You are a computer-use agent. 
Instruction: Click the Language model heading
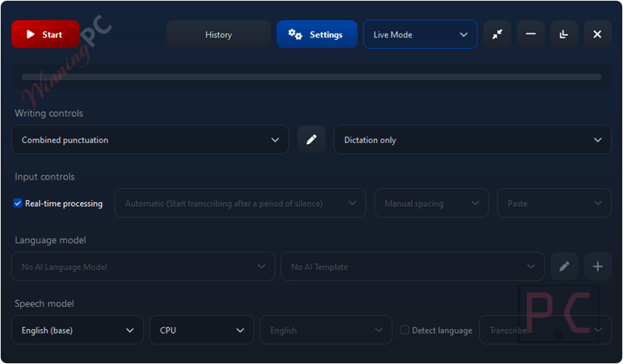click(x=50, y=240)
